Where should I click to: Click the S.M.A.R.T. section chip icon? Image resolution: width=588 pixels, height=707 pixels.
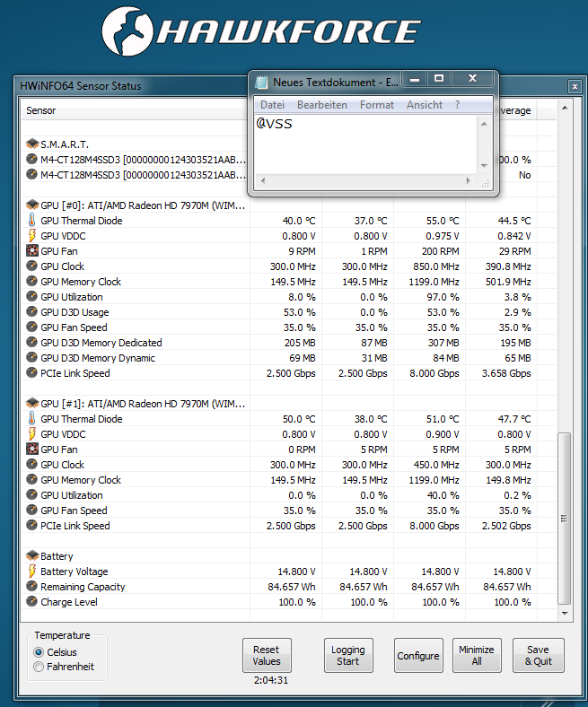pos(32,144)
